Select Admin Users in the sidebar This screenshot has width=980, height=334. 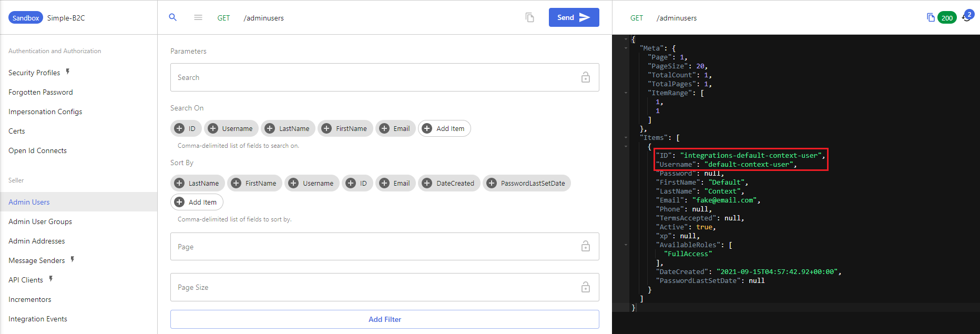pos(78,202)
